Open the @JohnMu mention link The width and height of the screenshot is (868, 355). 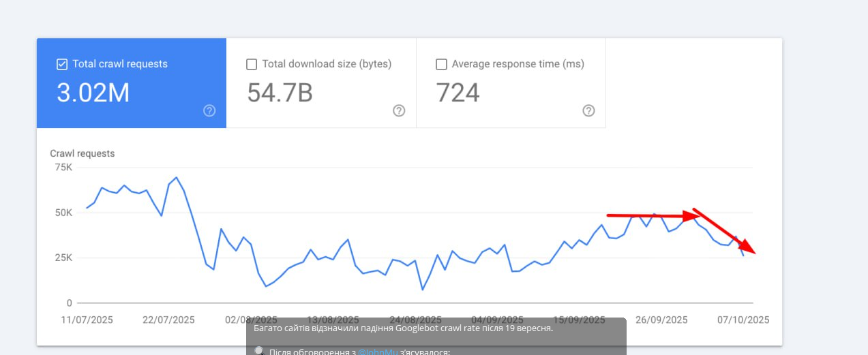[377, 352]
